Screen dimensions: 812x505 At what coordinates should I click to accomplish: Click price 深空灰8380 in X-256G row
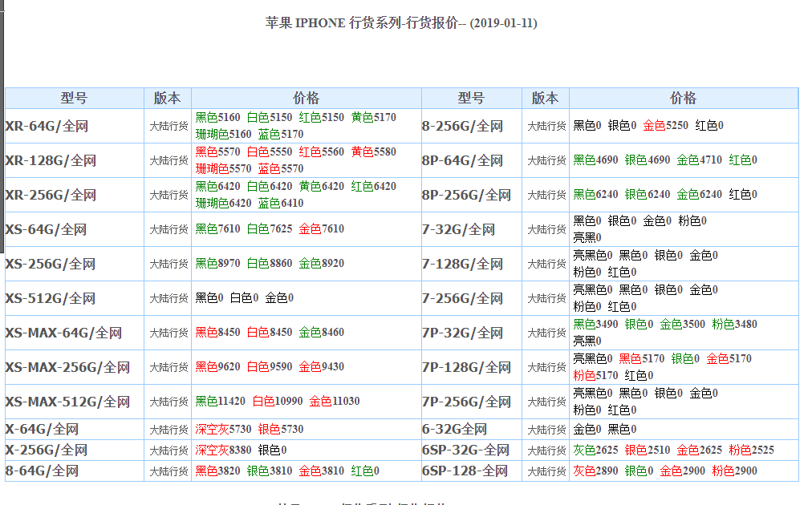coord(223,450)
